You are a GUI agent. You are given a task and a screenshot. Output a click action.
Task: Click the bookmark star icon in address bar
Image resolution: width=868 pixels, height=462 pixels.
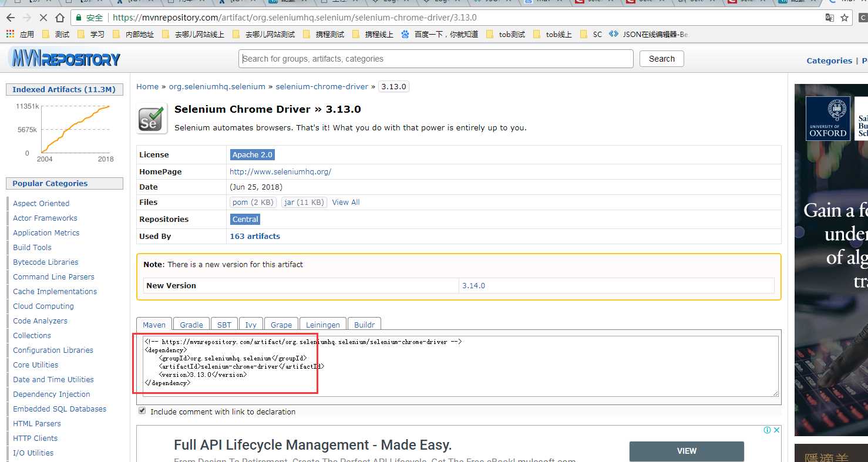(x=845, y=18)
